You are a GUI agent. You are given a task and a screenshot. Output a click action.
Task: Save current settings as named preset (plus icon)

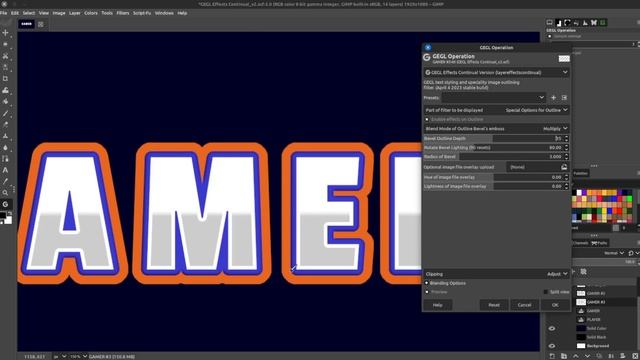(553, 98)
